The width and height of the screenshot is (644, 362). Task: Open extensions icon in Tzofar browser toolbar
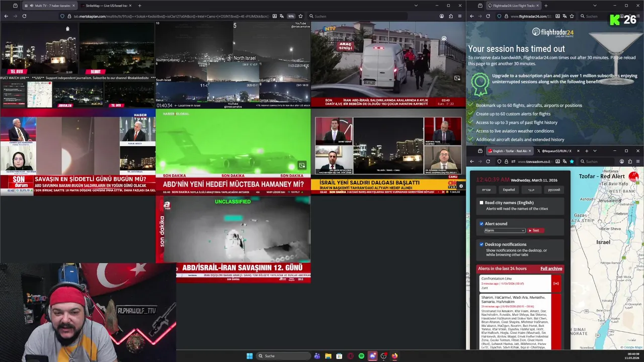point(630,161)
